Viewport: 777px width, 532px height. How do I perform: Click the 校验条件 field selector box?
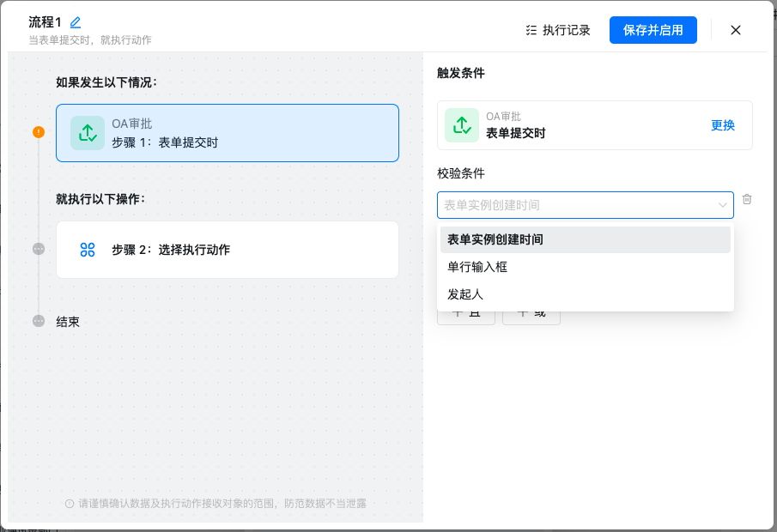tap(575, 205)
